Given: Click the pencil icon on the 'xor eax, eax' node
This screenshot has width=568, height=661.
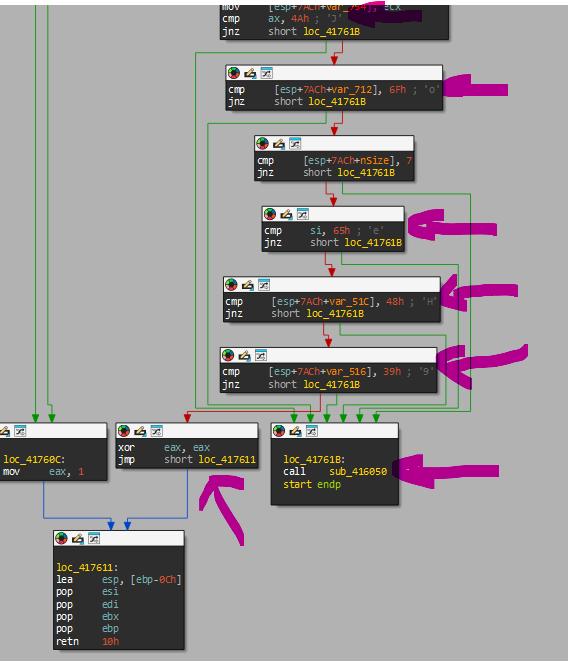Looking at the screenshot, I should coord(140,431).
